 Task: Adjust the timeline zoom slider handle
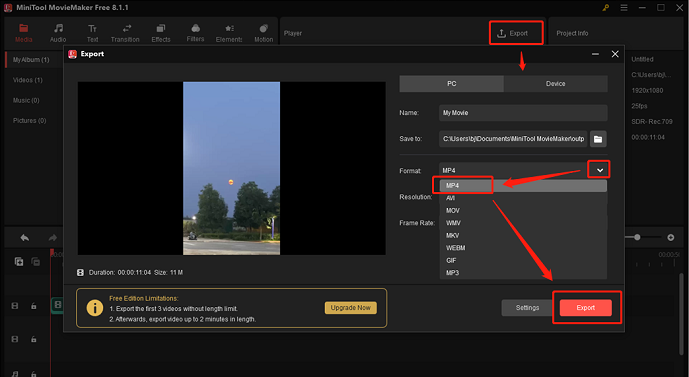(637, 237)
